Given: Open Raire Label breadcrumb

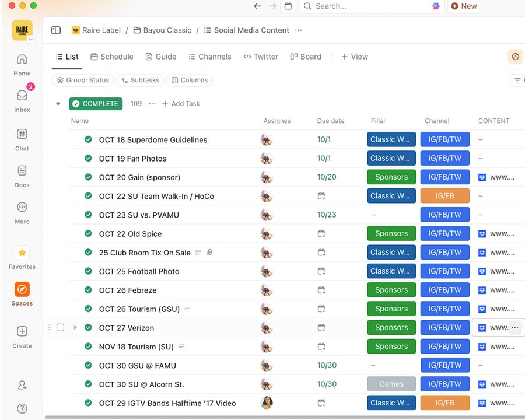Looking at the screenshot, I should tap(96, 30).
